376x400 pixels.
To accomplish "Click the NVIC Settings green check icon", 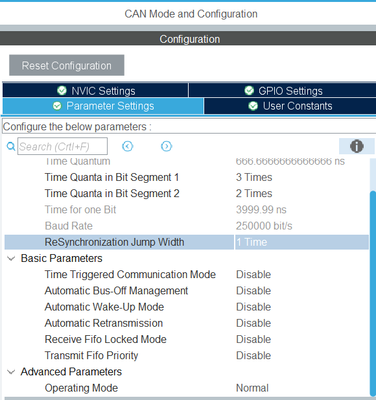I will click(x=62, y=90).
